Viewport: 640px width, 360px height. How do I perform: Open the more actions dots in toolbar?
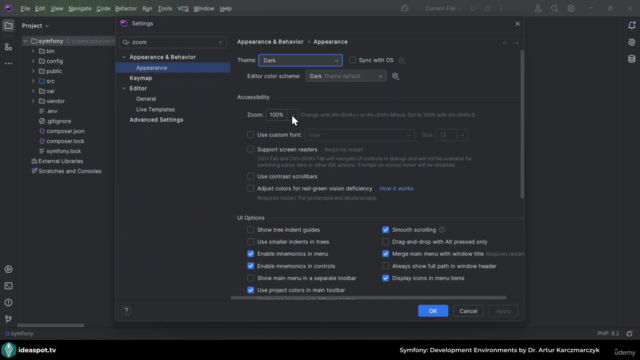[x=502, y=9]
